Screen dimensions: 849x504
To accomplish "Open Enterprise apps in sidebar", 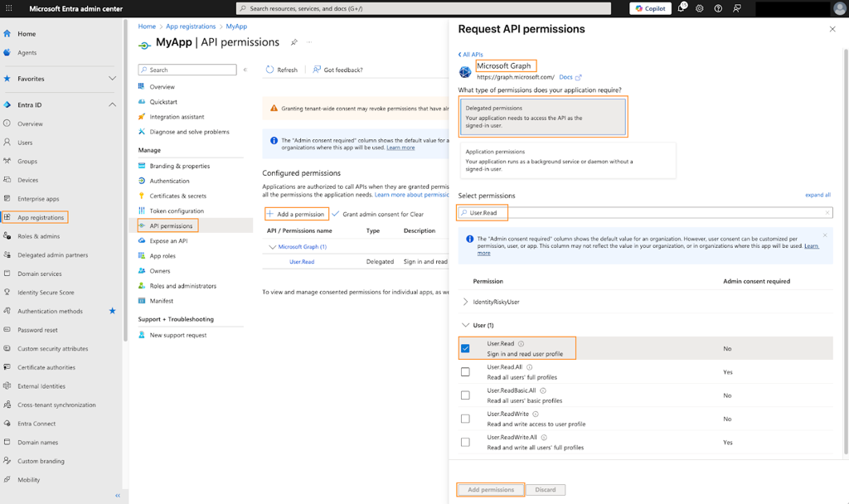I will pyautogui.click(x=38, y=199).
